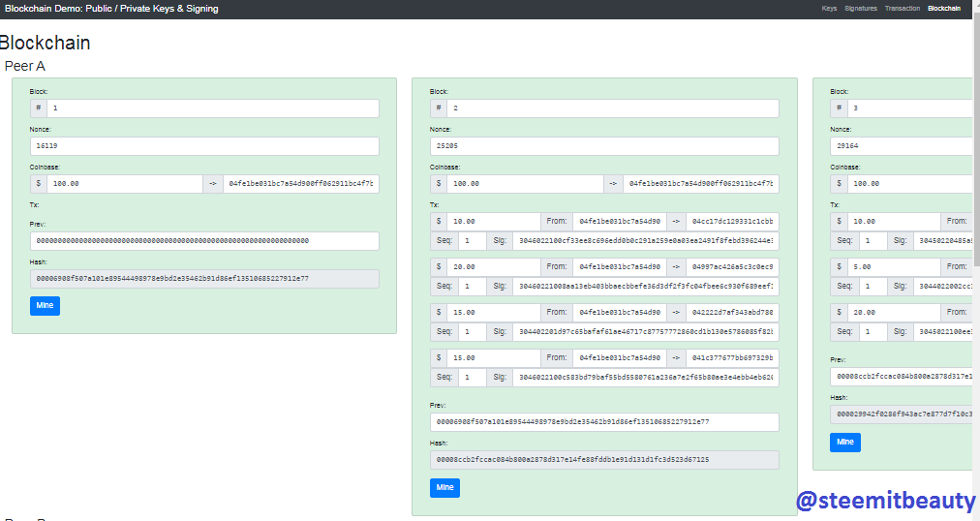Viewport: 980px width, 521px height.
Task: Edit signature starting 30460221008aa13eb in block 2
Action: [646, 286]
